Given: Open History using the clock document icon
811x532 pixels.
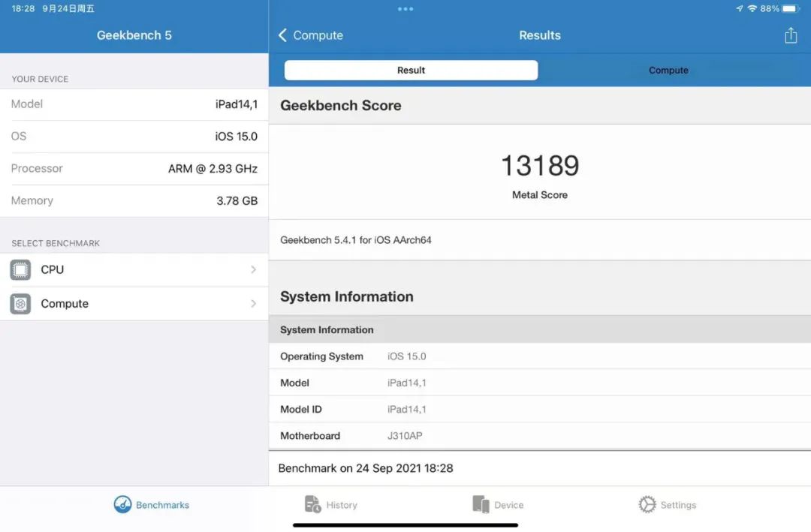Looking at the screenshot, I should coord(312,504).
